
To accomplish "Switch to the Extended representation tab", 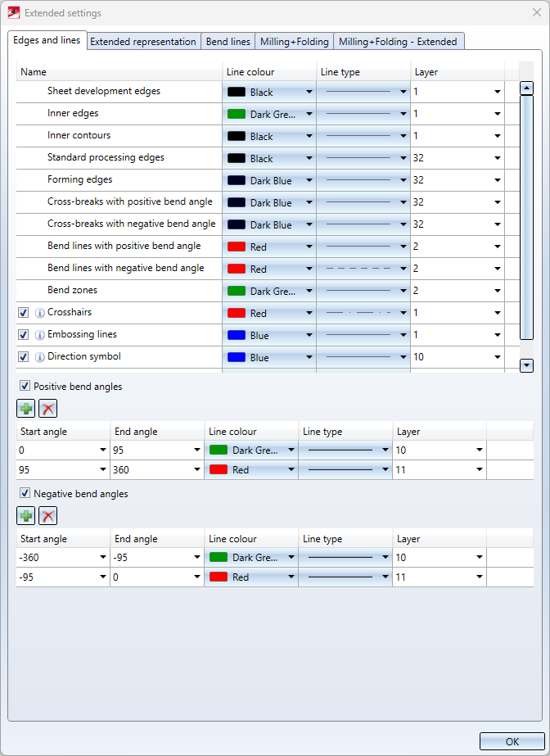I will click(143, 42).
